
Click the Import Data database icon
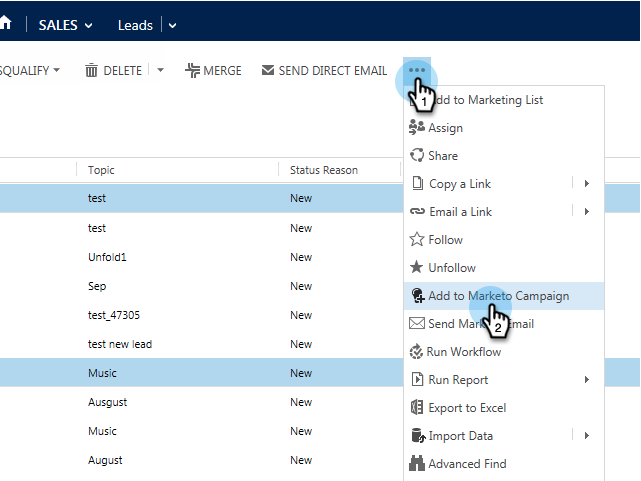point(418,435)
